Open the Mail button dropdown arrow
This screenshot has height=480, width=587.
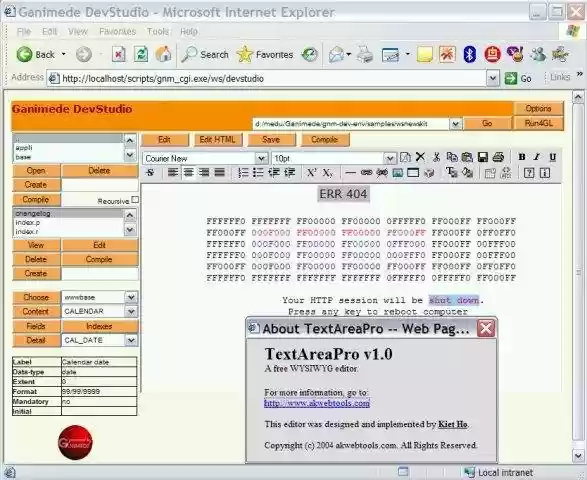[x=349, y=55]
